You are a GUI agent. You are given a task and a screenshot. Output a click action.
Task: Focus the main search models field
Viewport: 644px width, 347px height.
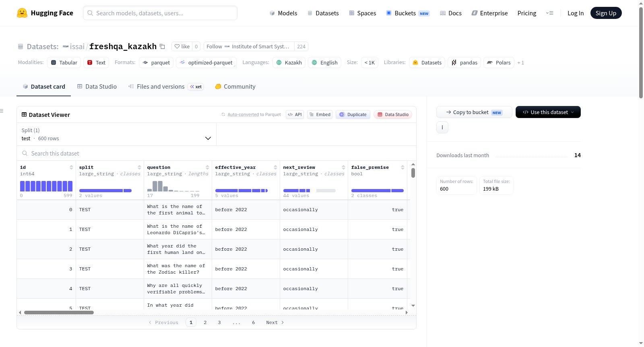160,13
